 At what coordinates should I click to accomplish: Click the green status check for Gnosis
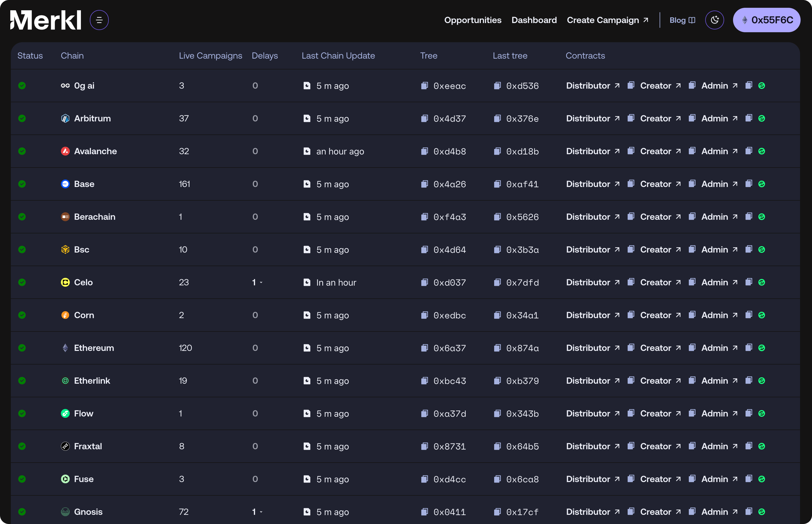(x=22, y=511)
